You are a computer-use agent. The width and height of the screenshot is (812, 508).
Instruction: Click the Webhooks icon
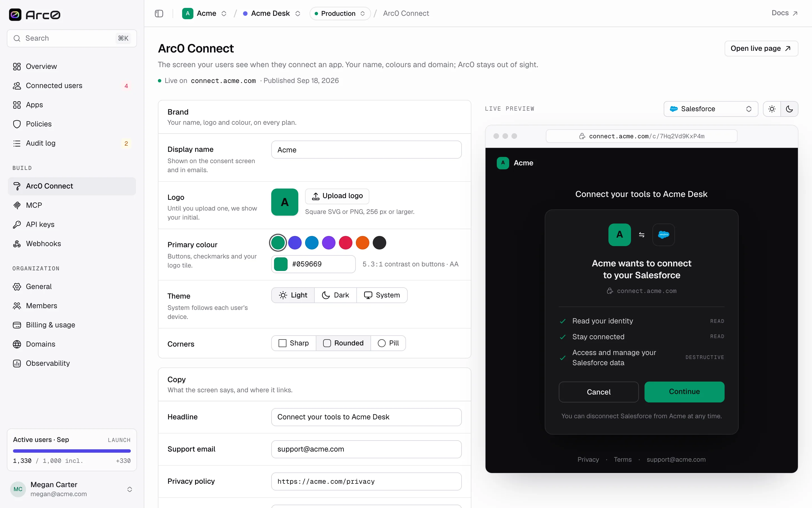[x=17, y=244]
